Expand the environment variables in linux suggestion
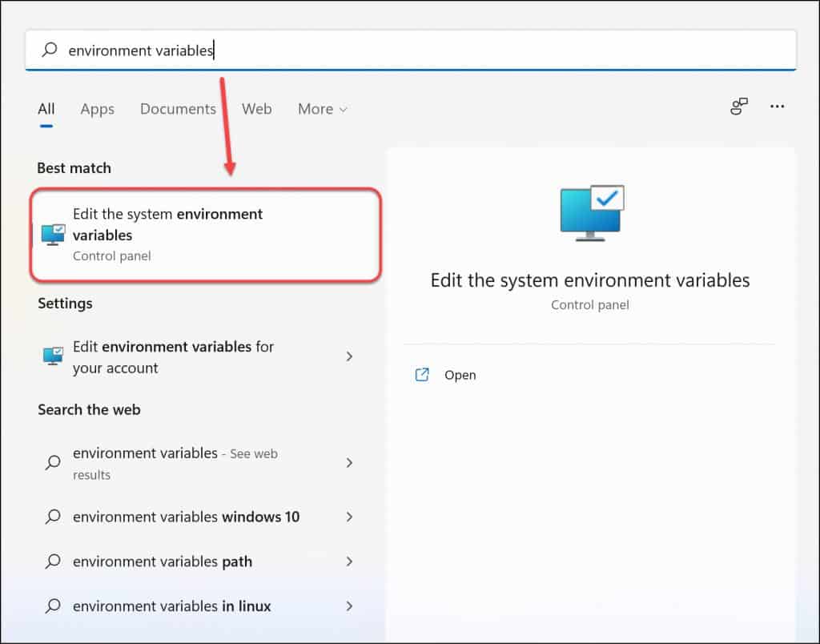The image size is (820, 644). tap(349, 606)
